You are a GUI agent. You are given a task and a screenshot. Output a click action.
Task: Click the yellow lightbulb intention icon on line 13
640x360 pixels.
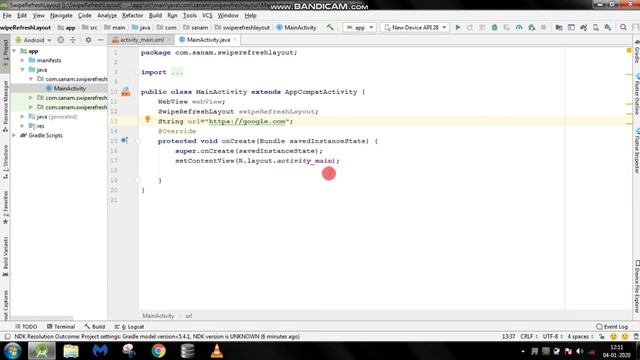(148, 119)
